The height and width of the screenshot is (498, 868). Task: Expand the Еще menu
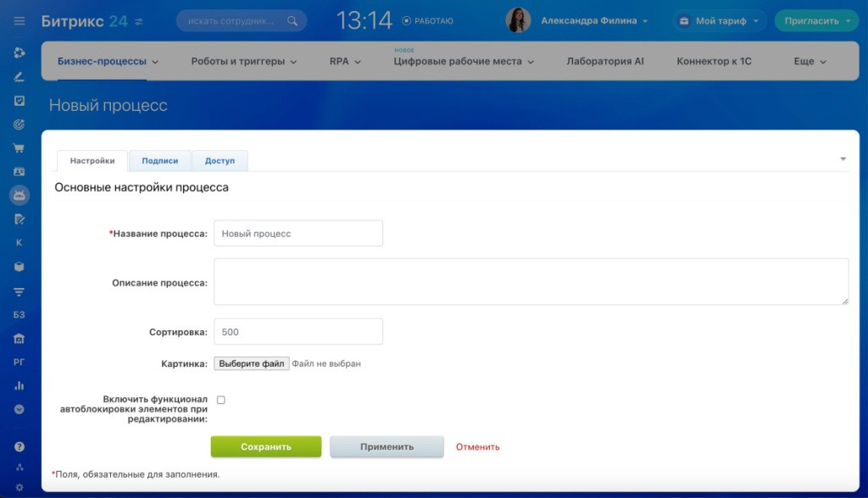click(x=810, y=62)
